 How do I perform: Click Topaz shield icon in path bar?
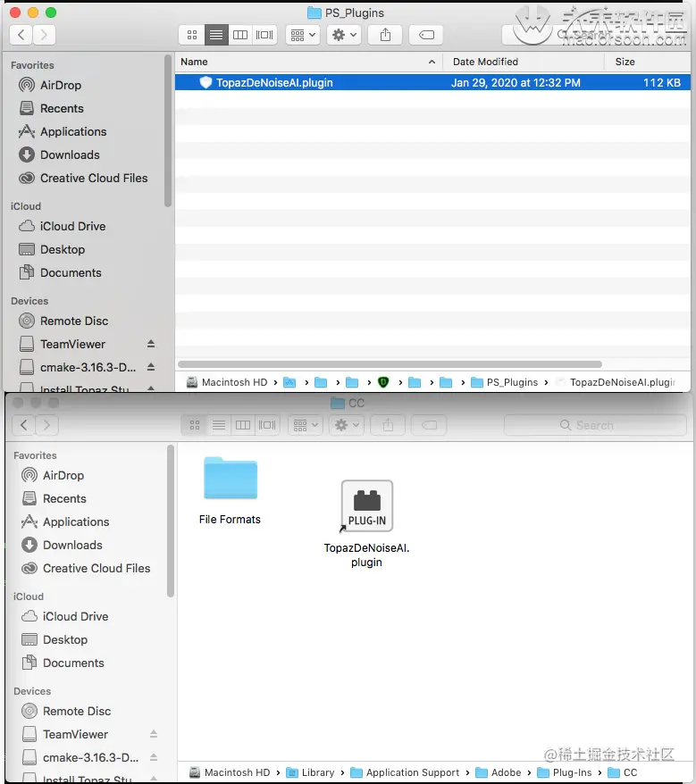(x=383, y=382)
